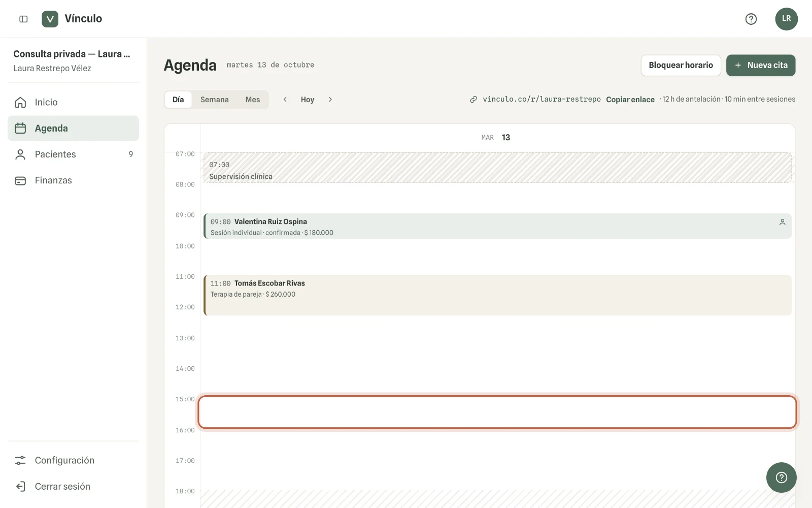Click the booking URL vinculo.co/r/laura-restrepo
812x508 pixels.
tap(542, 99)
